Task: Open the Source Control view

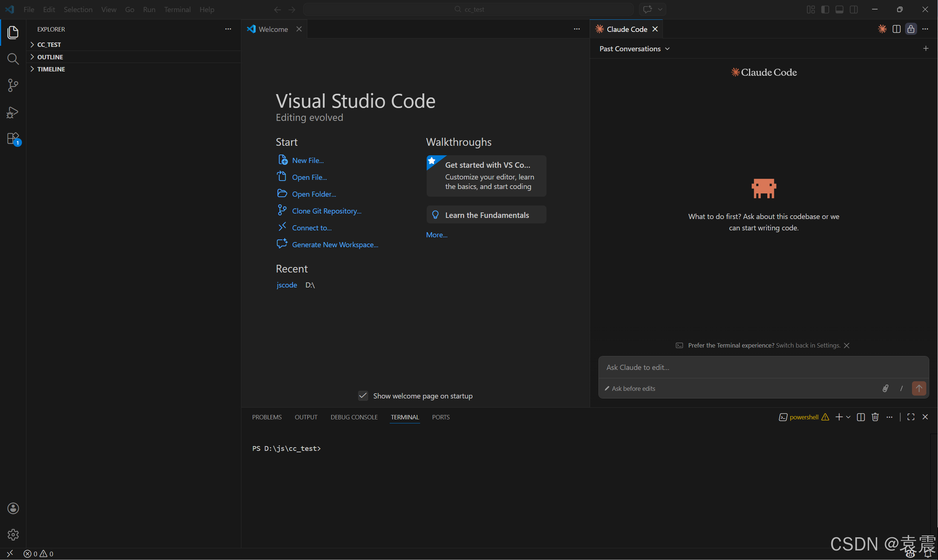Action: pos(13,85)
